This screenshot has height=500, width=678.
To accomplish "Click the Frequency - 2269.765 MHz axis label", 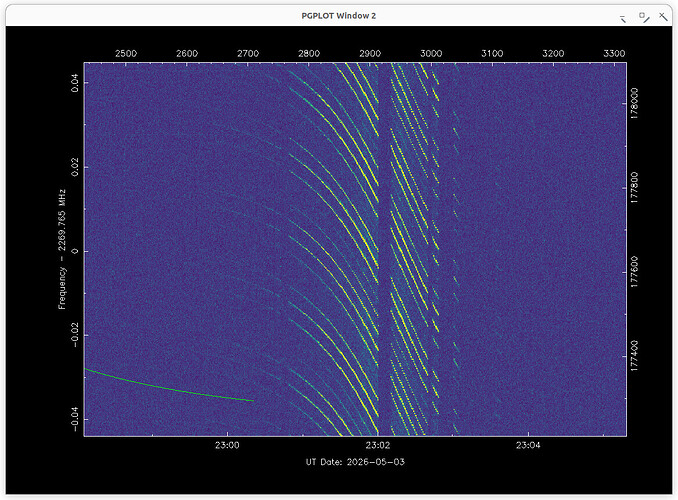I will tap(62, 249).
